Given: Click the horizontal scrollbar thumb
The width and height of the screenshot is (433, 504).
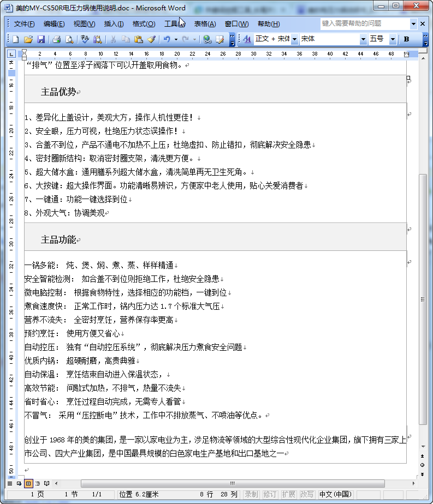Looking at the screenshot, I should pos(233,483).
